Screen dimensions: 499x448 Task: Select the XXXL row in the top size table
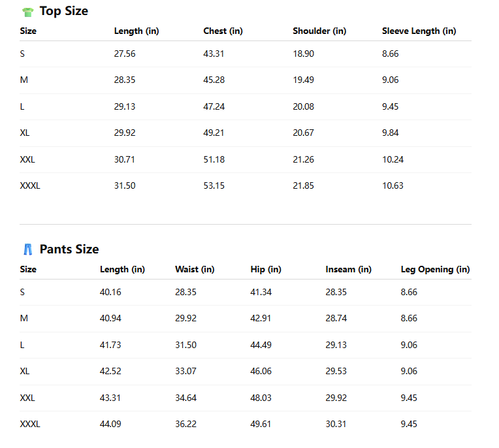pyautogui.click(x=30, y=185)
